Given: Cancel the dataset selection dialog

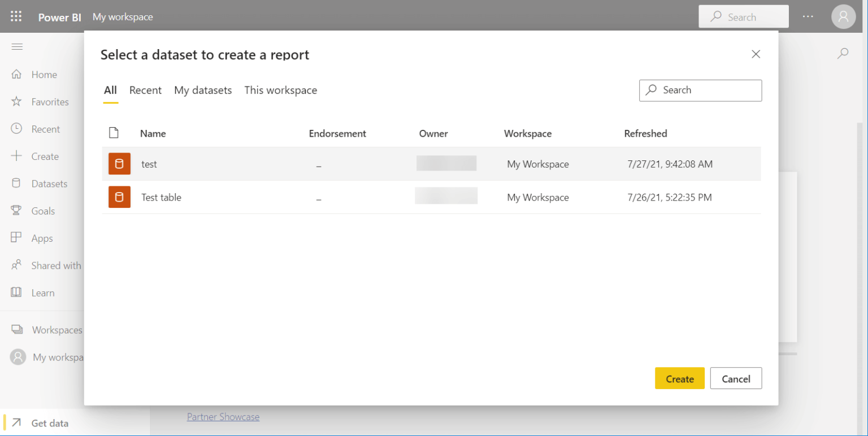Looking at the screenshot, I should point(736,378).
